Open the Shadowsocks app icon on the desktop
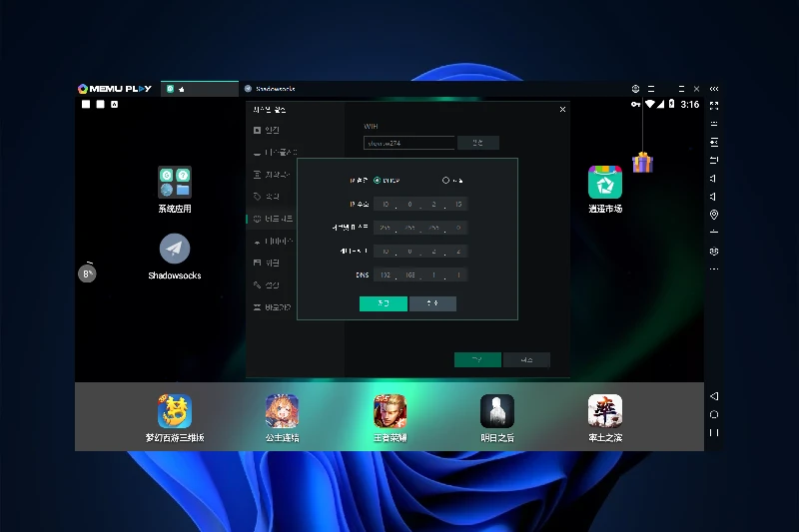 coord(175,249)
